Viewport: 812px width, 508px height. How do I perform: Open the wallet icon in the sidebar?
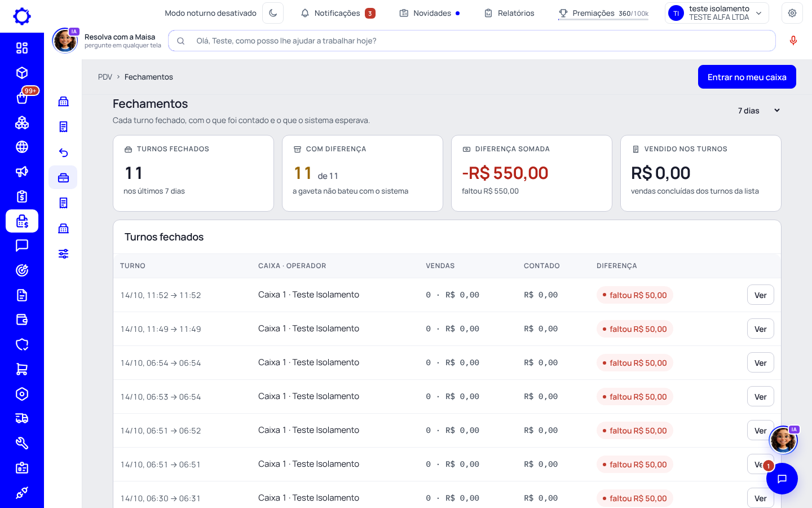[22, 320]
